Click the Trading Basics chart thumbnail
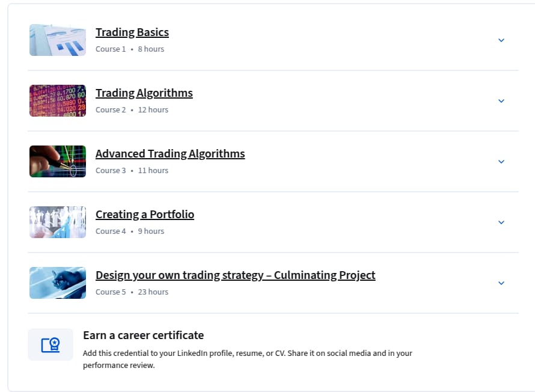 click(58, 40)
